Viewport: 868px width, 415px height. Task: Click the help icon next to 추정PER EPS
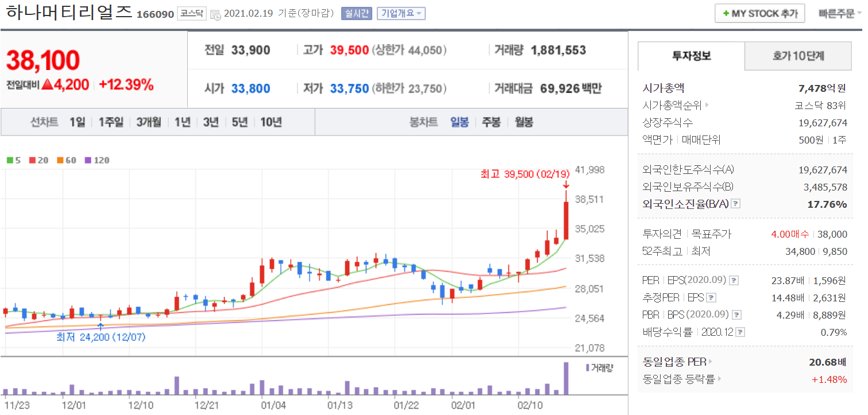[711, 298]
